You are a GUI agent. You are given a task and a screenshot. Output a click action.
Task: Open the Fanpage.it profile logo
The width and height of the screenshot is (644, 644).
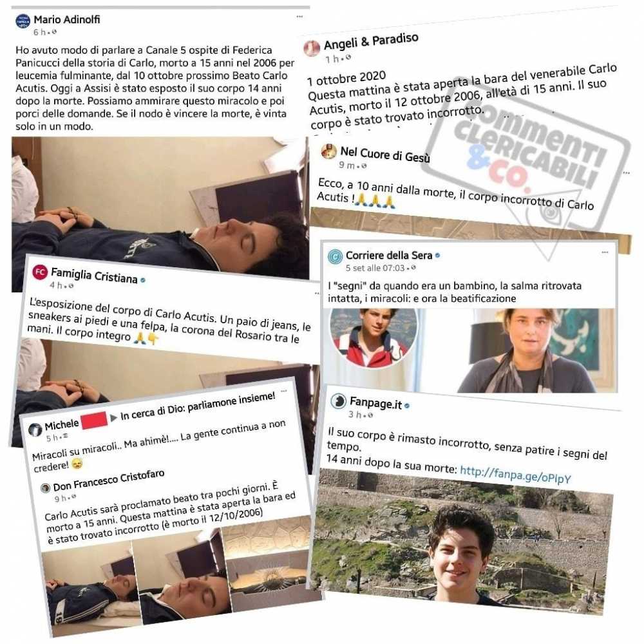(339, 401)
